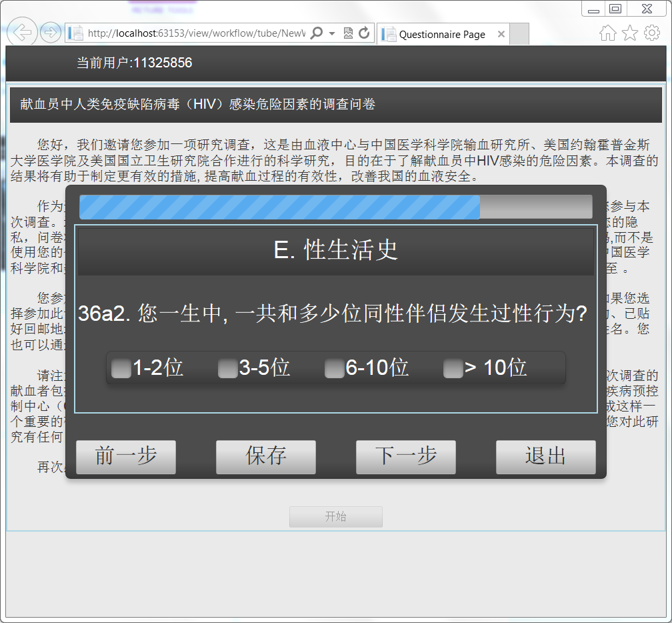Close the Questionnaire Page tab
Image resolution: width=672 pixels, height=623 pixels.
501,34
